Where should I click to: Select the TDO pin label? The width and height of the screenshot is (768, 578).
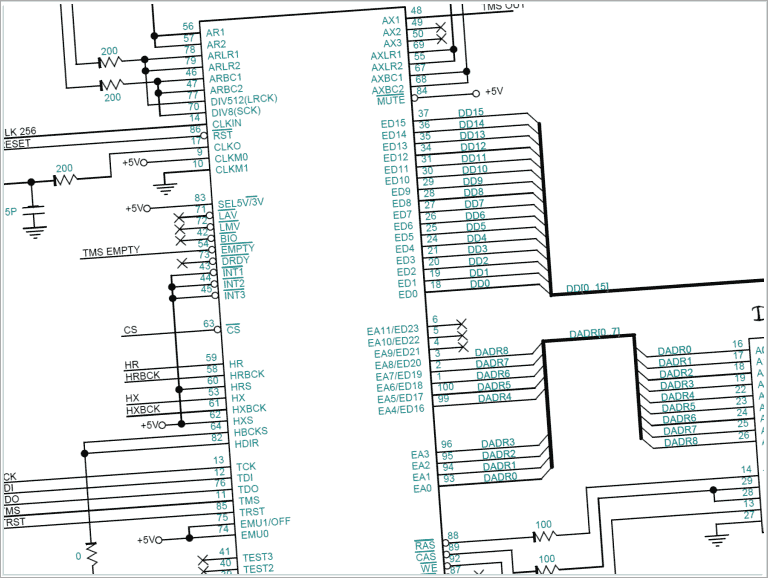248,489
